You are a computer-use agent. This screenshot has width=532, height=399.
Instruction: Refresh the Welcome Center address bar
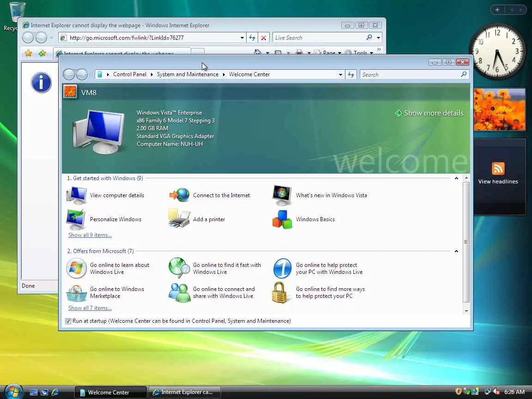coord(351,74)
